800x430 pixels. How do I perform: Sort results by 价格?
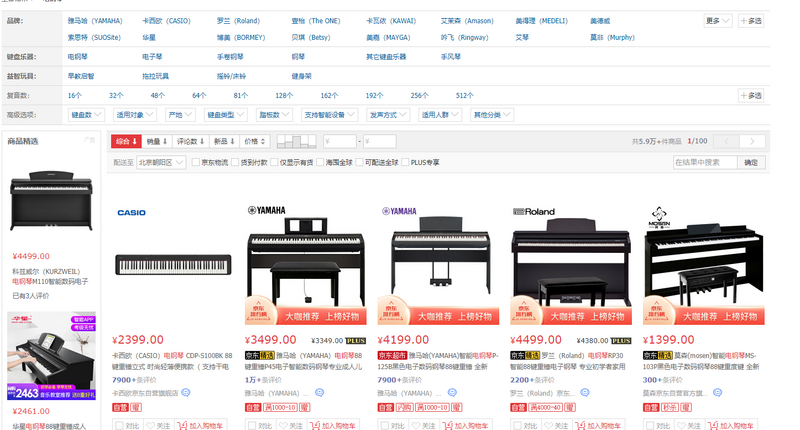pyautogui.click(x=255, y=141)
